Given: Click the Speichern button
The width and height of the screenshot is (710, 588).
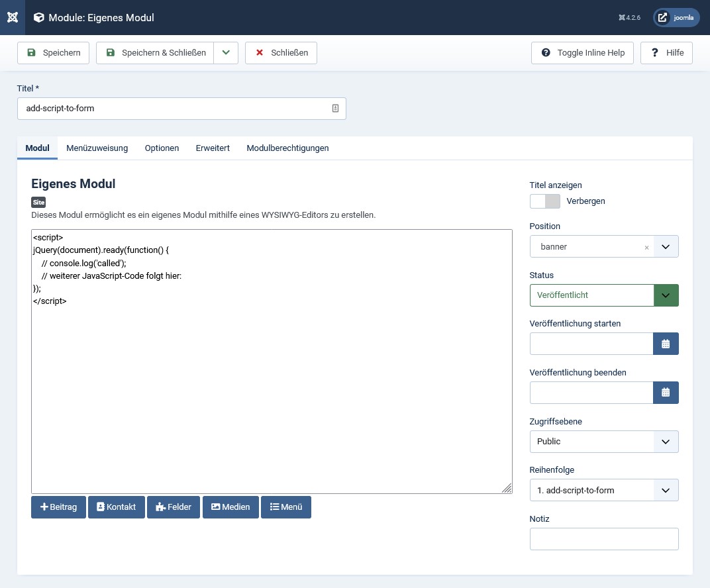Looking at the screenshot, I should click(53, 53).
